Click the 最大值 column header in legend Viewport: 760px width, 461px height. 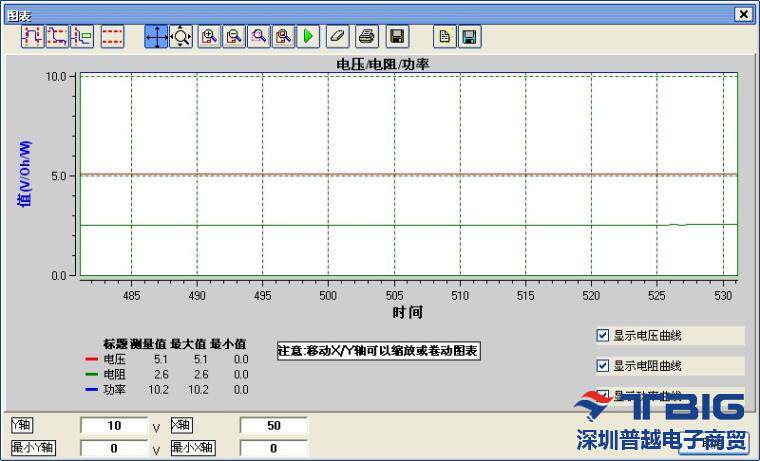[188, 344]
